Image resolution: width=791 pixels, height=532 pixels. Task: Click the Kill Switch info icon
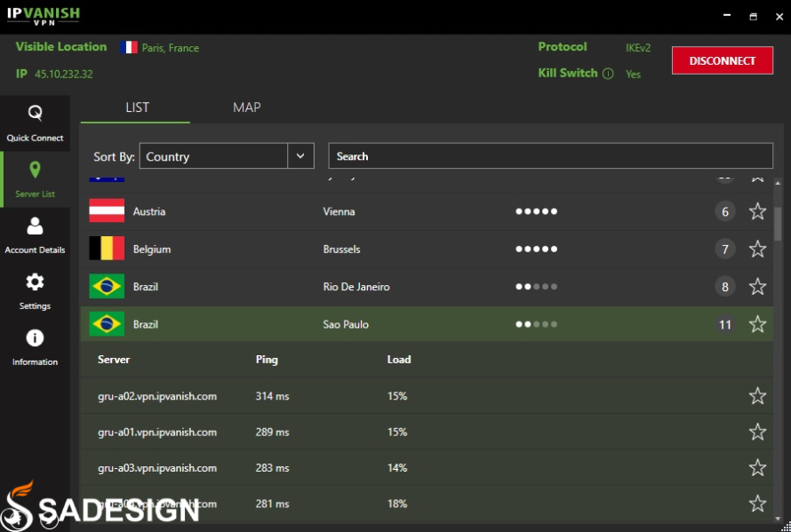(609, 74)
